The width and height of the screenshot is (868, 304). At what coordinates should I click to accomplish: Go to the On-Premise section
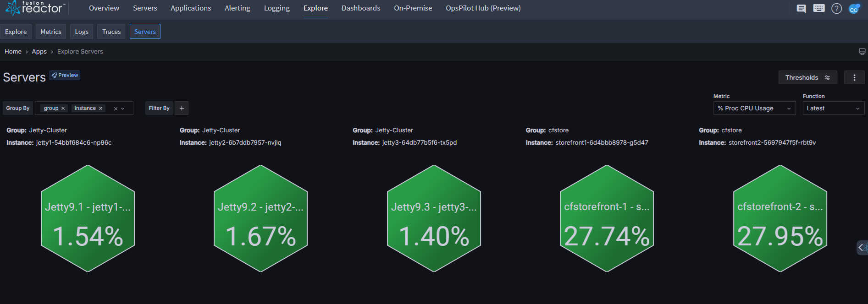[x=413, y=8]
